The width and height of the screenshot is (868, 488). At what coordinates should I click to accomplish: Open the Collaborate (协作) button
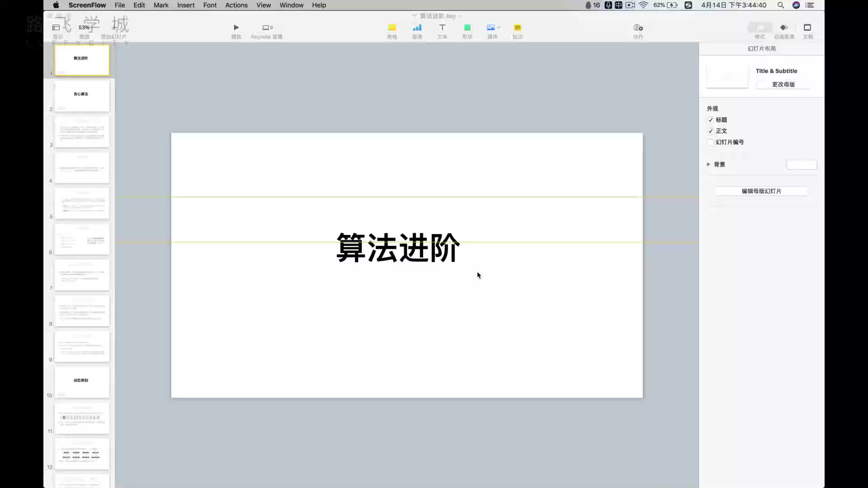point(638,31)
